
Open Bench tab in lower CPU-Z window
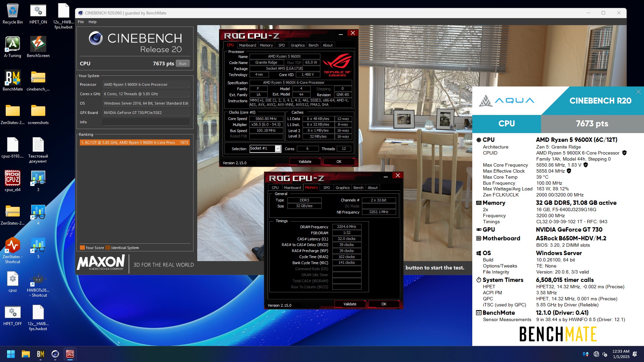359,188
